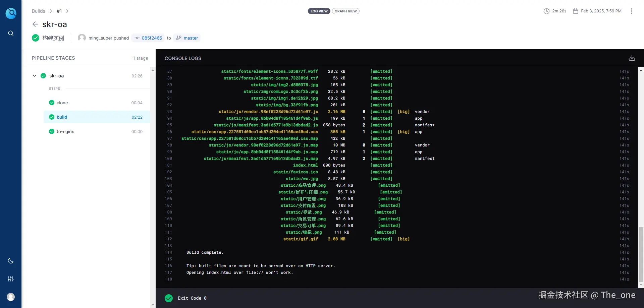Screen dimensions: 644x308
Task: Open the user avatar in sidebar
Action: pyautogui.click(x=11, y=297)
